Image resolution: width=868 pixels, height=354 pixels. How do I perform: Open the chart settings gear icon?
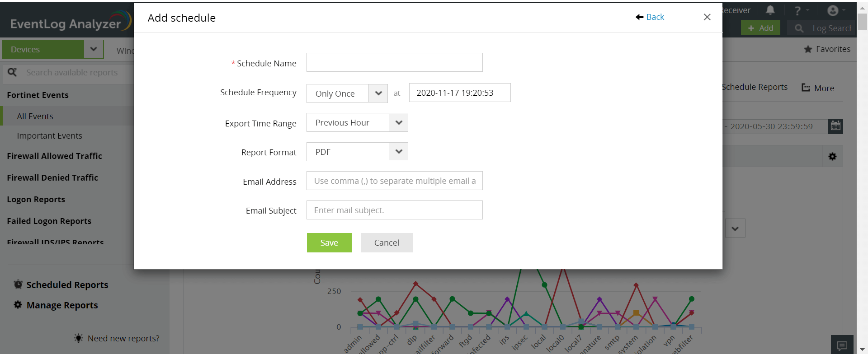point(832,157)
